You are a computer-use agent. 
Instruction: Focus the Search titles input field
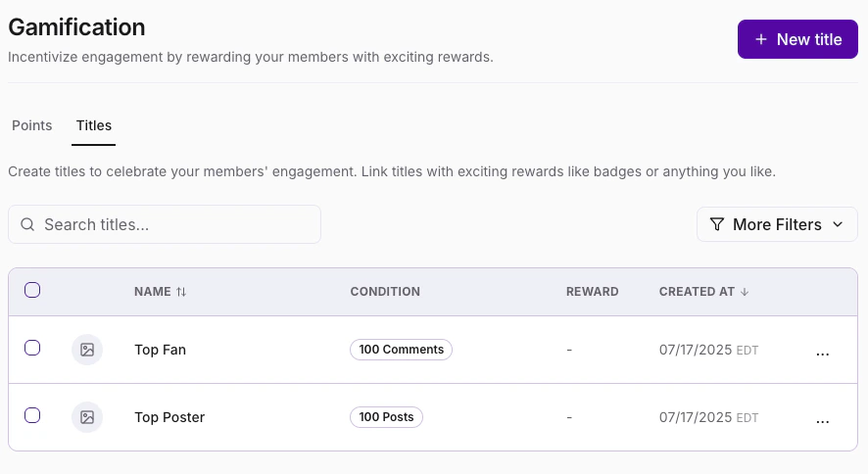coord(176,224)
